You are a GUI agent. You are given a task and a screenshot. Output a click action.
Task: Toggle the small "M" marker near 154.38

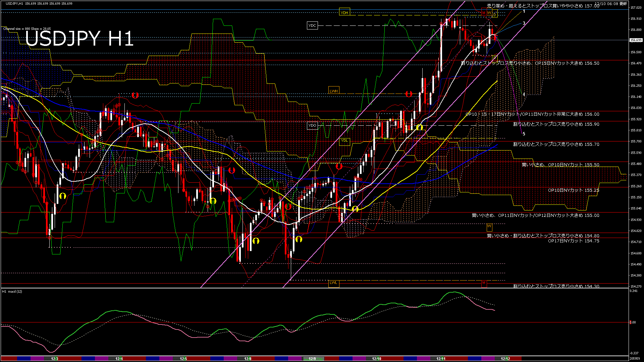(x=484, y=283)
